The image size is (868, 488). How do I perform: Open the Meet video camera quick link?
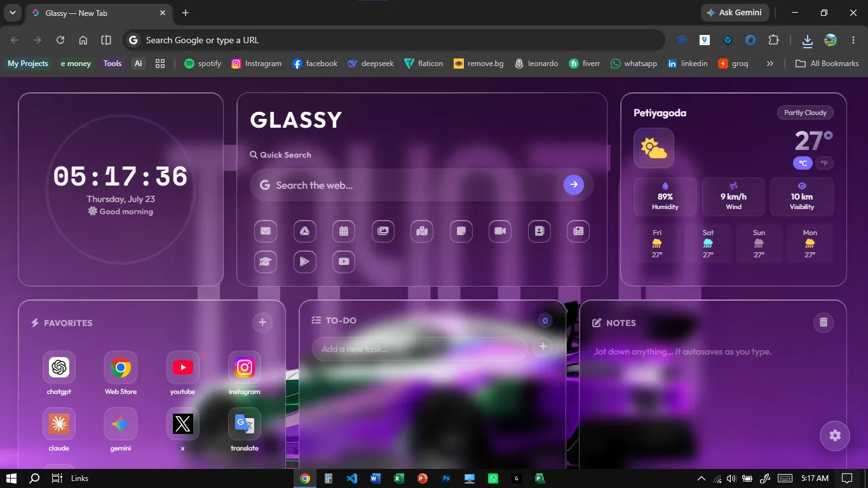point(500,231)
